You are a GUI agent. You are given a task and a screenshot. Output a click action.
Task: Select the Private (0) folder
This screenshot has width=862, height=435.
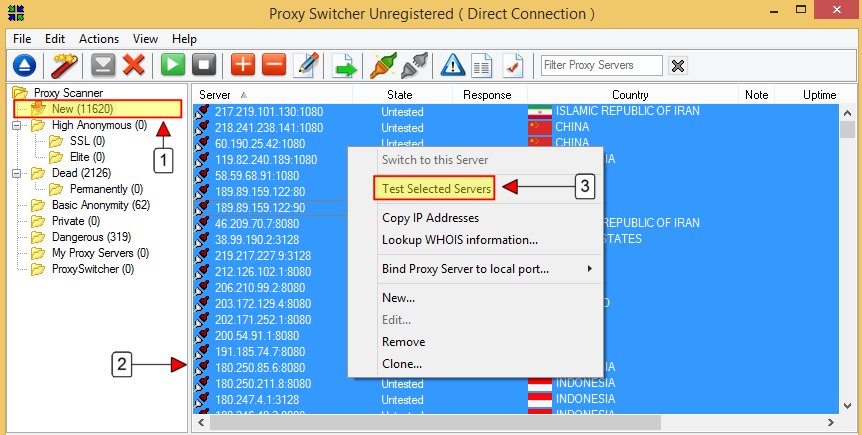[76, 221]
